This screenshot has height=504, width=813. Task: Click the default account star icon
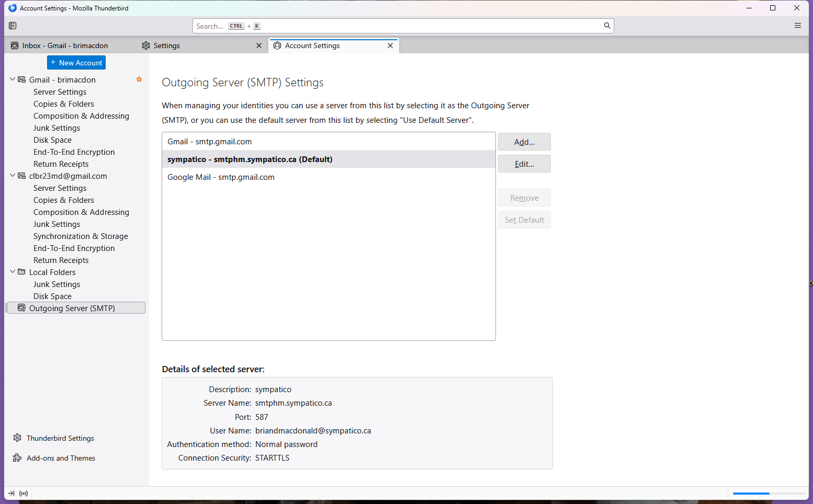click(x=139, y=79)
